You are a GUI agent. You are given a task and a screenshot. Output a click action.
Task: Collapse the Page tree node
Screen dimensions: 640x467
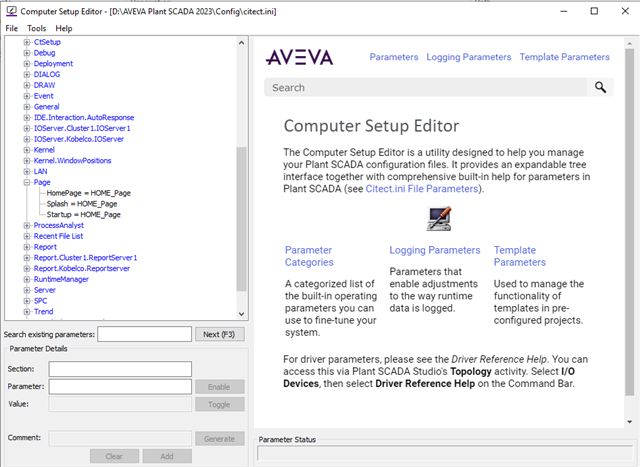coord(27,182)
